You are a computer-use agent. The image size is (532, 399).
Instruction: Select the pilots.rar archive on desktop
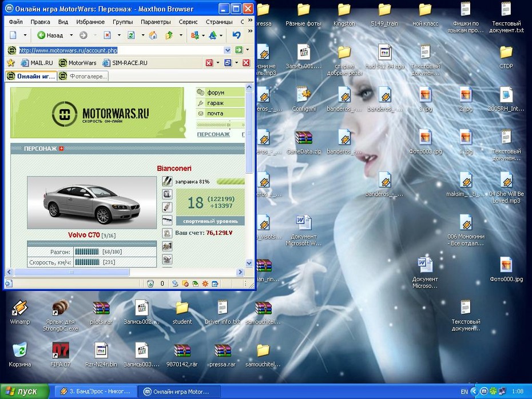tap(101, 312)
